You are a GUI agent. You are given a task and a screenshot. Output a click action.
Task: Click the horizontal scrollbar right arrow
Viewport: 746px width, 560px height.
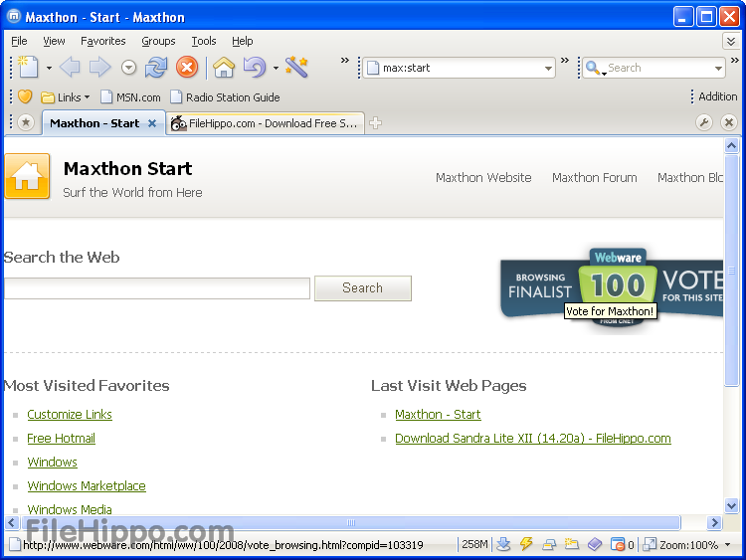(713, 523)
